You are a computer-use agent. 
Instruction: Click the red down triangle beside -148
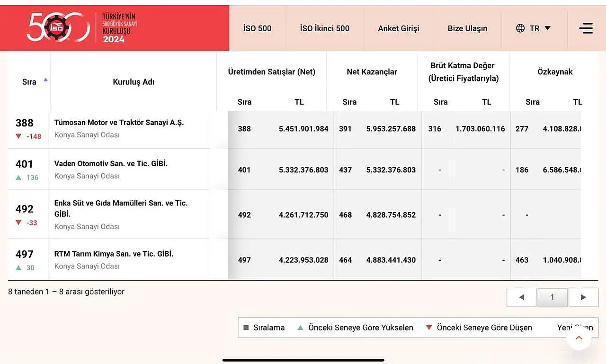coord(18,136)
